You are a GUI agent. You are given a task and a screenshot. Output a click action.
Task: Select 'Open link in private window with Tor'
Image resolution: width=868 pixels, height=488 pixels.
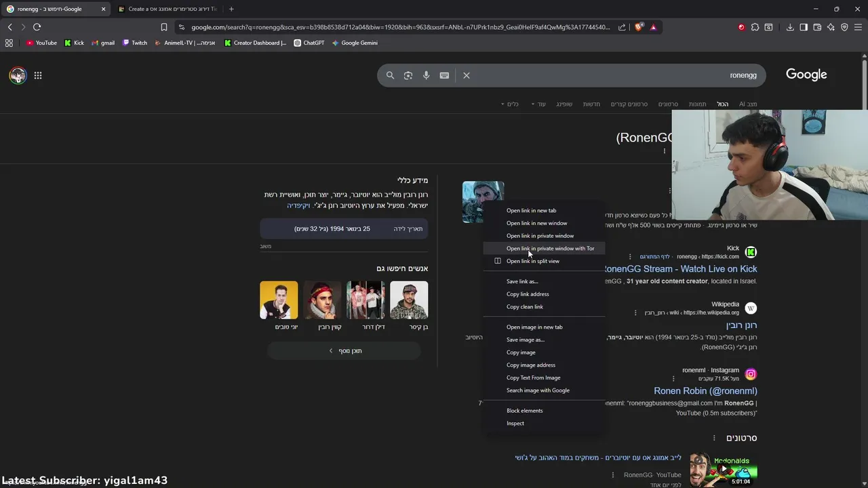(x=544, y=248)
